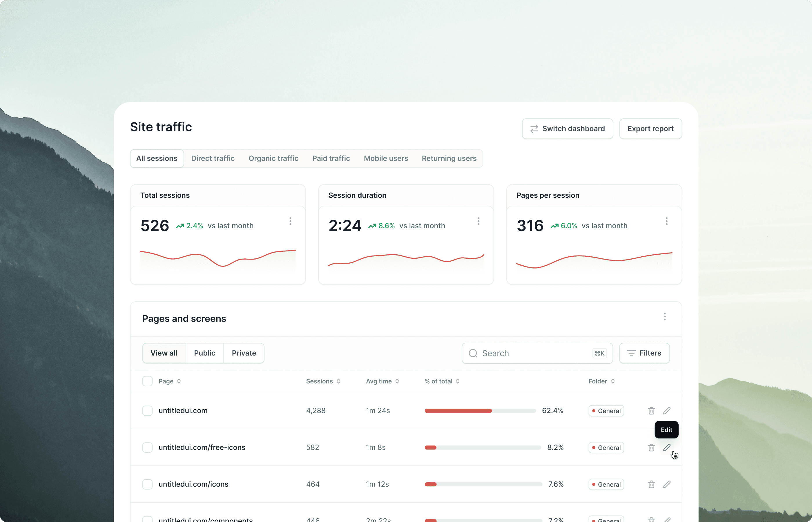Check the select-all checkbox in table header

click(147, 381)
